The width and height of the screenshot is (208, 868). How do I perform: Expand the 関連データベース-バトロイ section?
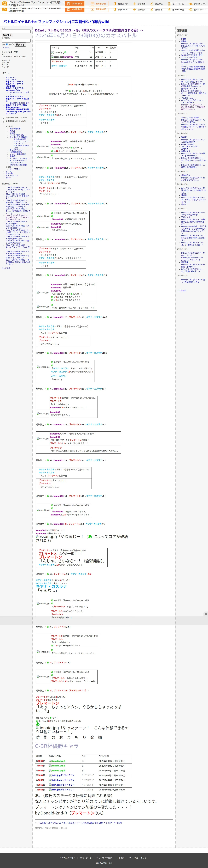(x=3, y=118)
